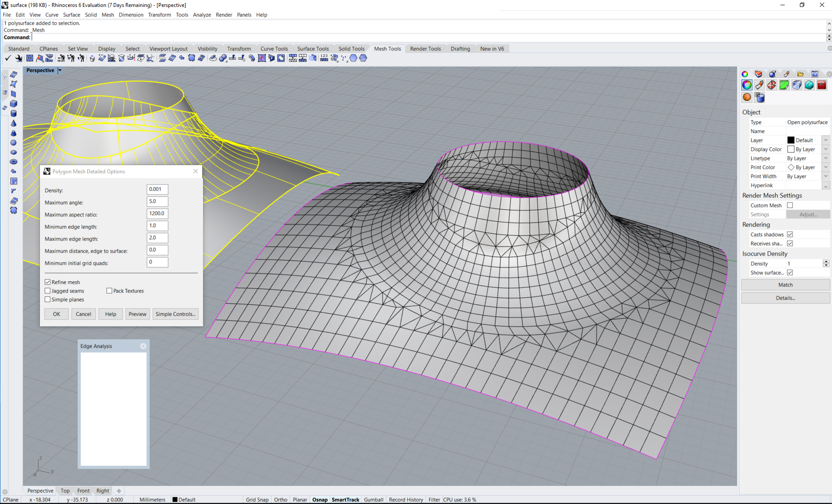Viewport: 832px width, 504px height.
Task: Click the Display Color By Layer swatch
Action: click(791, 149)
